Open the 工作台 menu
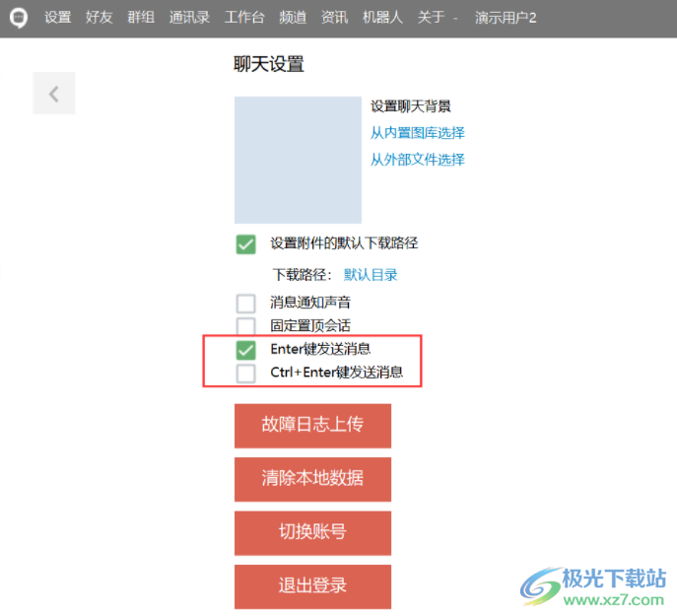Viewport: 677px width, 616px height. pos(244,18)
